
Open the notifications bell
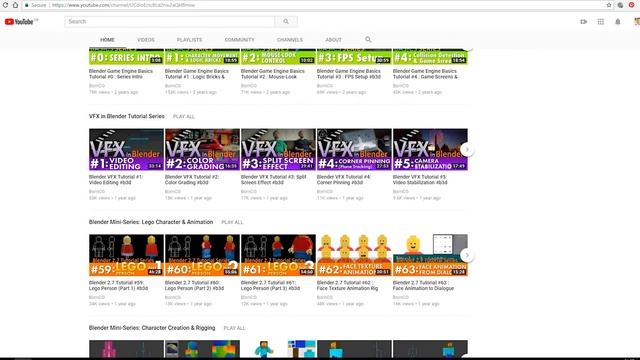[618, 22]
